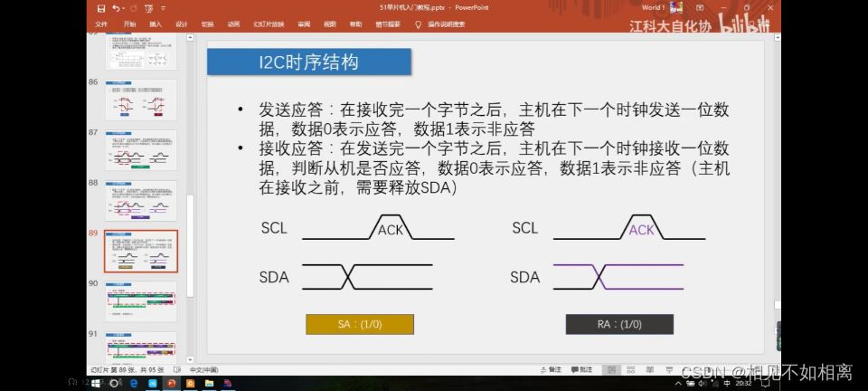The width and height of the screenshot is (868, 391).
Task: Switch to the 视图 (View) ribbon tab
Action: coord(330,24)
